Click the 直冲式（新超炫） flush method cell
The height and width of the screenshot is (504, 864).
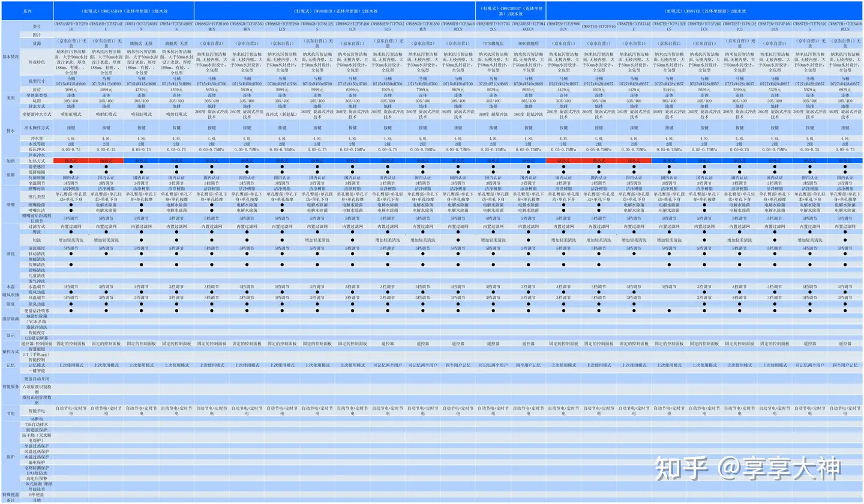(x=282, y=113)
